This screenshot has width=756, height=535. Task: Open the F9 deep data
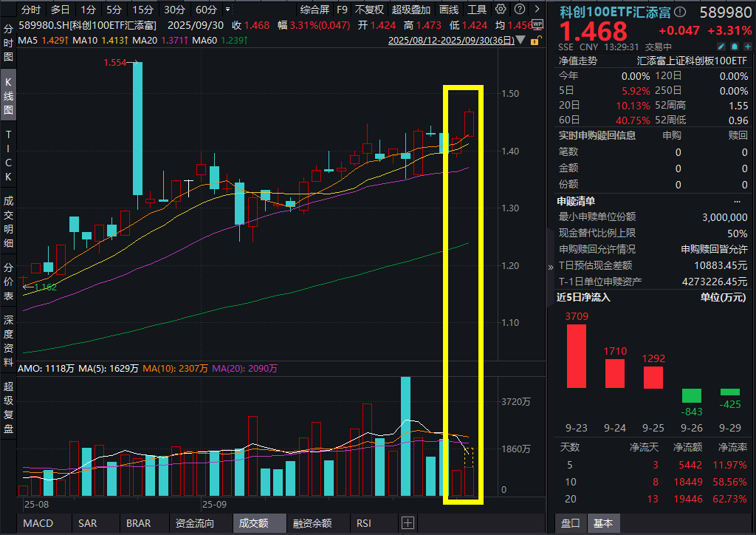click(x=342, y=10)
